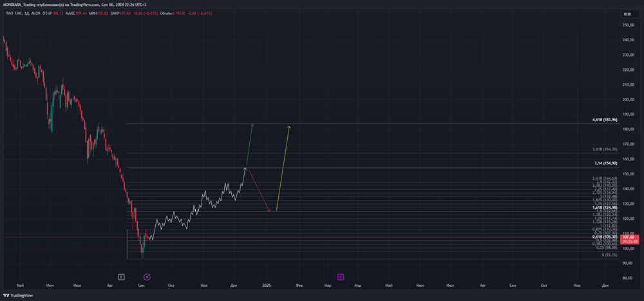Image resolution: width=644 pixels, height=301 pixels.
Task: Click the 2025 label on time axis
Action: tap(267, 285)
